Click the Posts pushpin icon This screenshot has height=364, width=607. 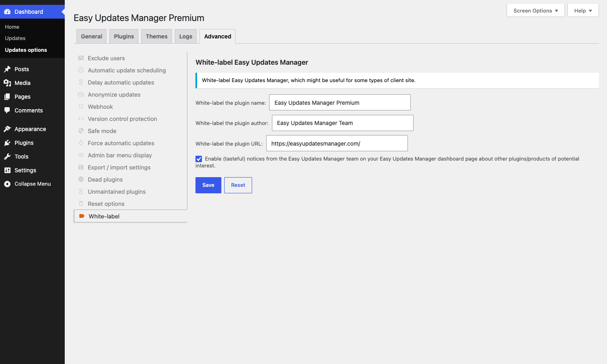[x=7, y=69]
